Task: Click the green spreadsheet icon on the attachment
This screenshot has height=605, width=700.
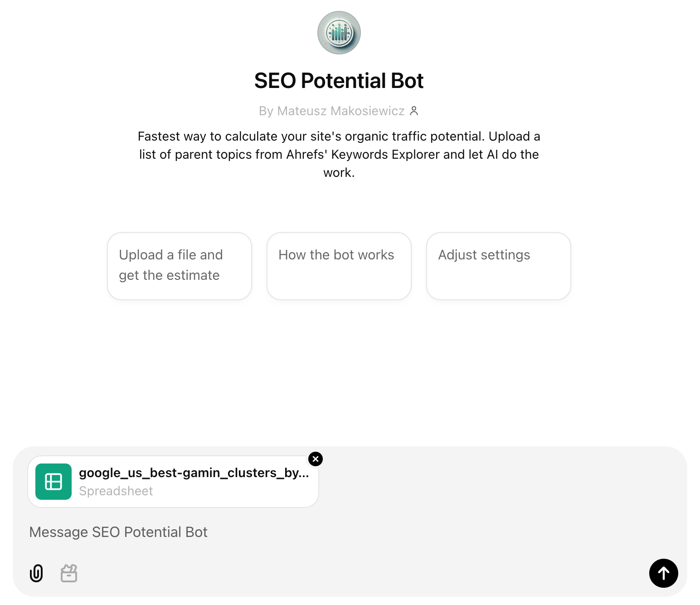Action: pyautogui.click(x=53, y=482)
